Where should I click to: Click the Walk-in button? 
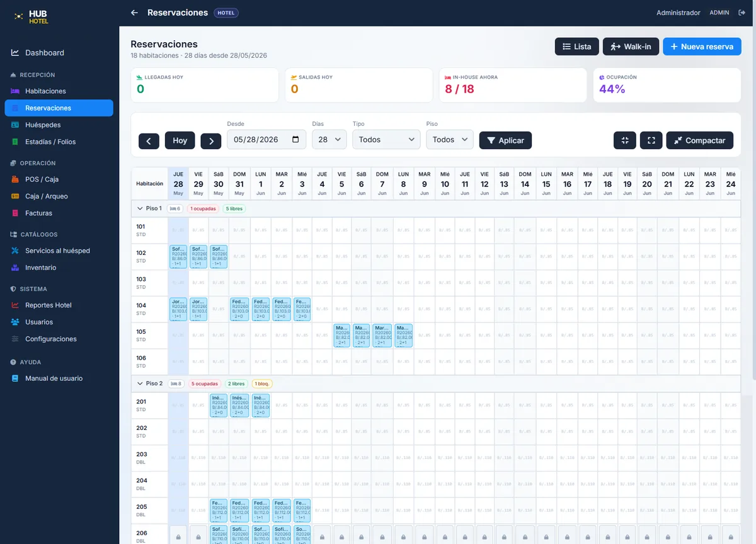pos(631,47)
